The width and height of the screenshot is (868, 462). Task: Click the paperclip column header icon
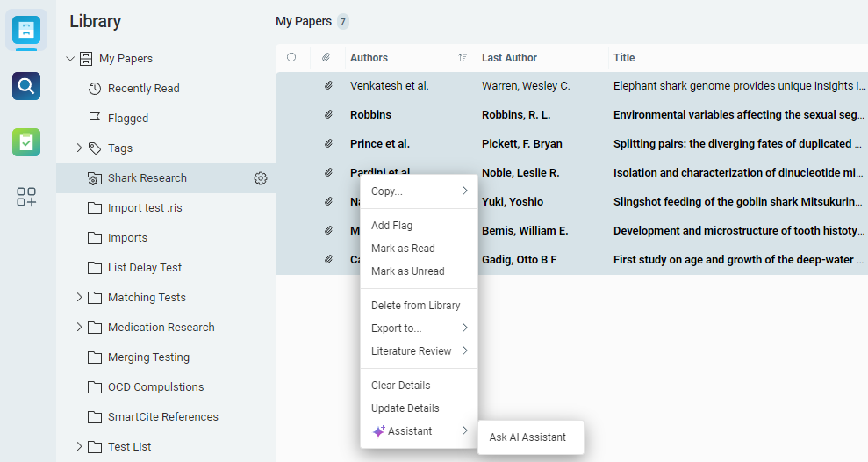pyautogui.click(x=326, y=58)
